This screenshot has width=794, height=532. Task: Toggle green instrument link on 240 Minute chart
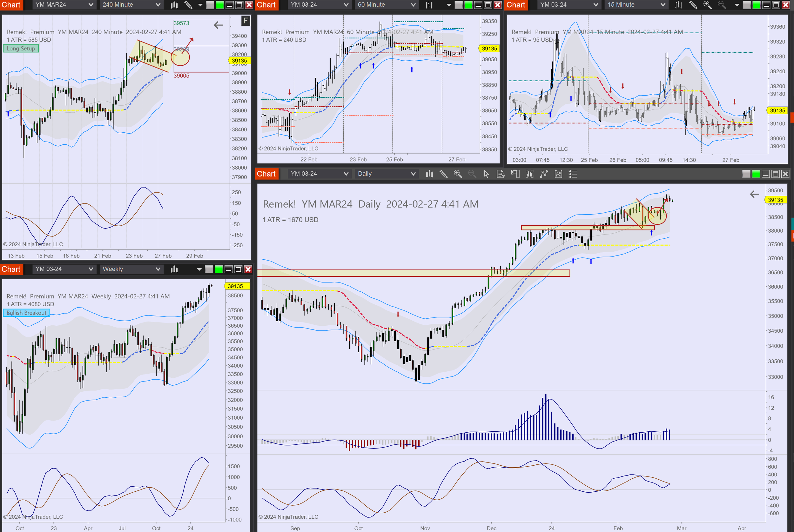[x=220, y=5]
